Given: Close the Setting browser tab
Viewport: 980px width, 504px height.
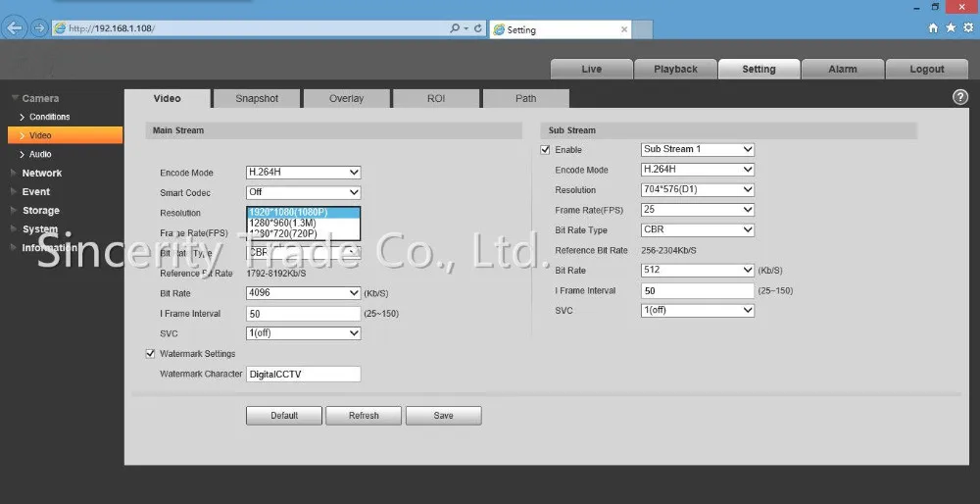Looking at the screenshot, I should coord(623,29).
